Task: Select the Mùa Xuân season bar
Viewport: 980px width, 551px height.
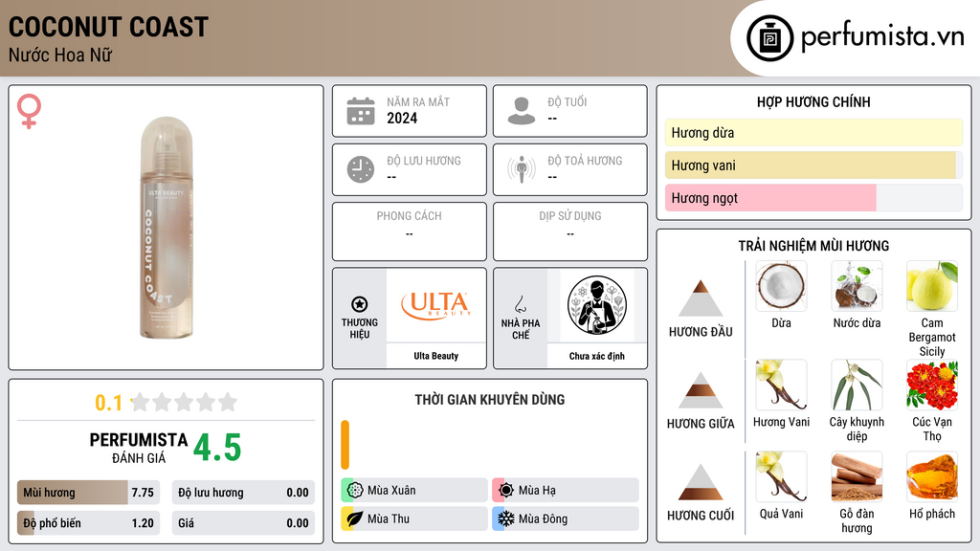Action: pos(413,491)
